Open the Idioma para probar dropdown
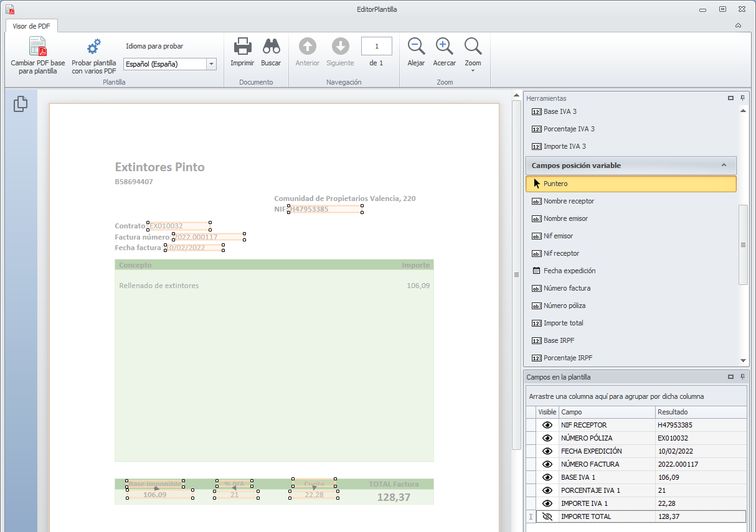Screen dimensions: 756x532 211,64
